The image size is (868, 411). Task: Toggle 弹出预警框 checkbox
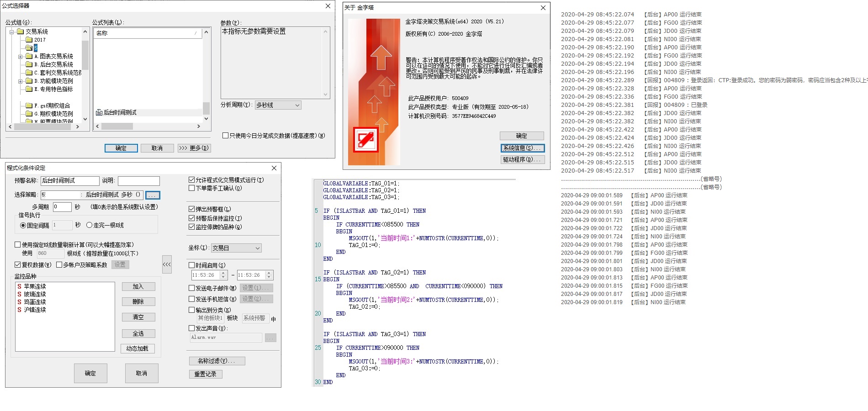click(192, 209)
